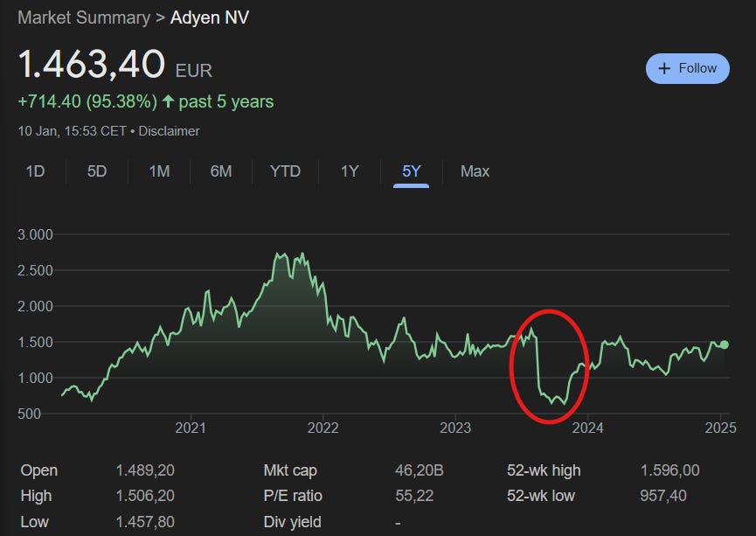Click the 52-wk high label
The width and height of the screenshot is (756, 536).
pyautogui.click(x=544, y=470)
